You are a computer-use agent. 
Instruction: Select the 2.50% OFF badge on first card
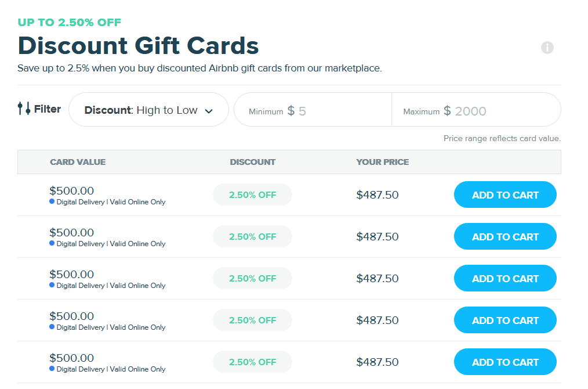pyautogui.click(x=252, y=194)
